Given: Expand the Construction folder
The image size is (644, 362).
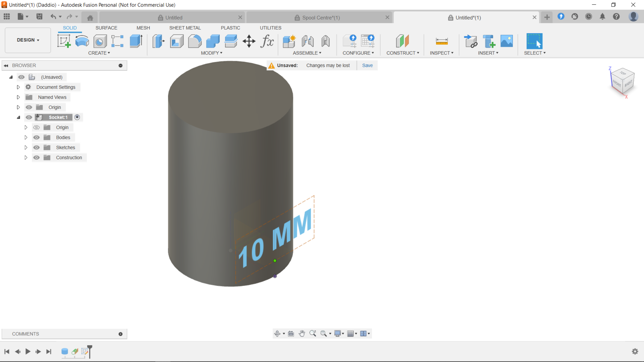Looking at the screenshot, I should pyautogui.click(x=26, y=158).
